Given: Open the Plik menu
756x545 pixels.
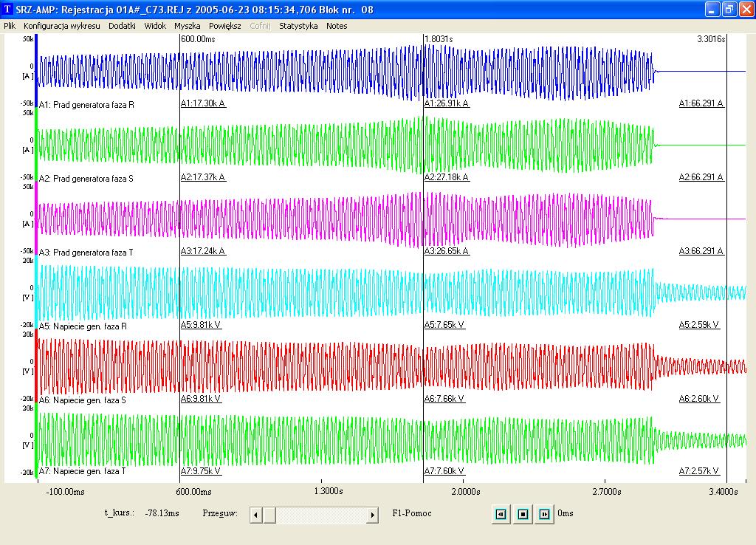Looking at the screenshot, I should (x=10, y=26).
